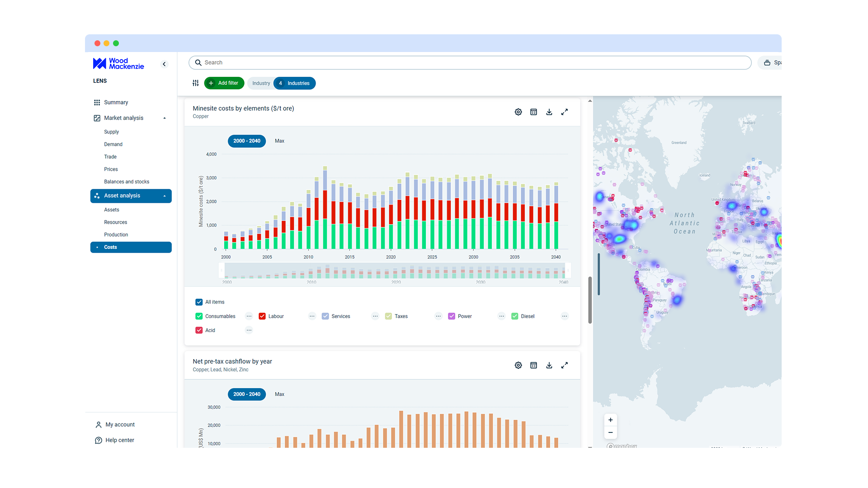Show Minesite costs table view icon
This screenshot has height=488, width=868.
click(533, 112)
